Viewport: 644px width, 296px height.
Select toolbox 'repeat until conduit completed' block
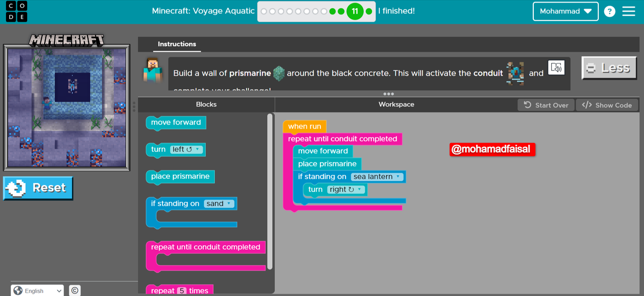tap(205, 247)
